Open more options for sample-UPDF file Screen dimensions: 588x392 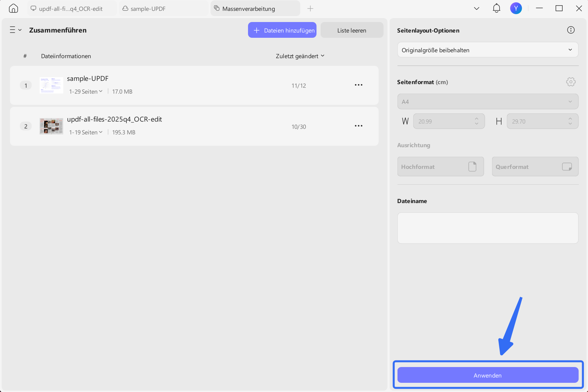pos(358,85)
